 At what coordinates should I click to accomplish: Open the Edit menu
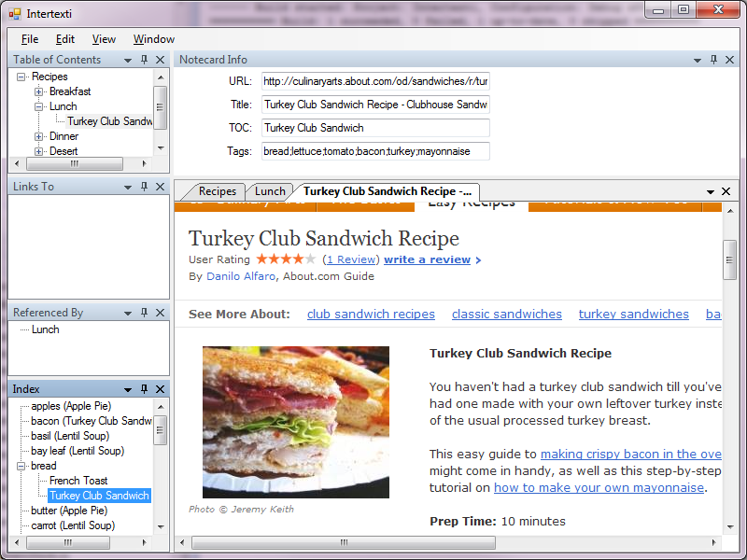click(64, 39)
